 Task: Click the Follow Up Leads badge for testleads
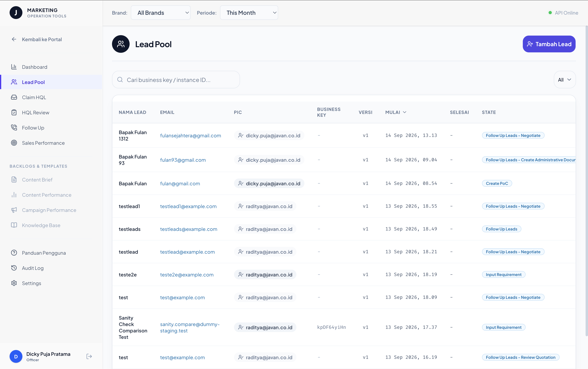[501, 229]
